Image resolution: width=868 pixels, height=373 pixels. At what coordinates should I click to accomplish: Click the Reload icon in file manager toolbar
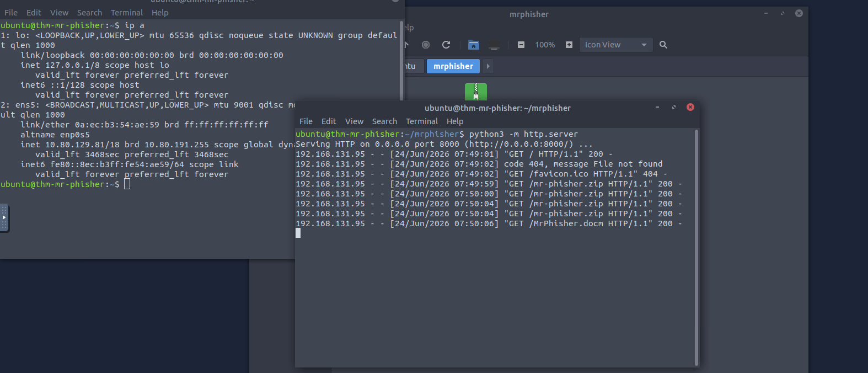pyautogui.click(x=446, y=45)
